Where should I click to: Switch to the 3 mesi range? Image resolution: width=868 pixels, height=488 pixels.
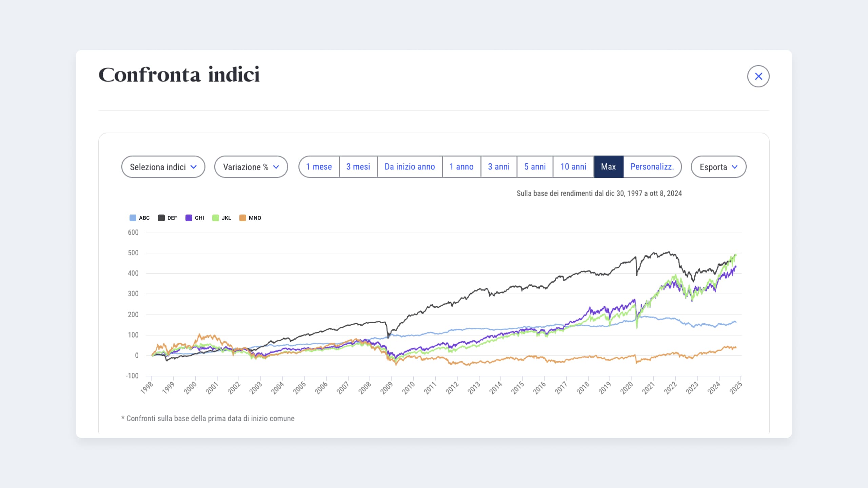[x=358, y=167]
